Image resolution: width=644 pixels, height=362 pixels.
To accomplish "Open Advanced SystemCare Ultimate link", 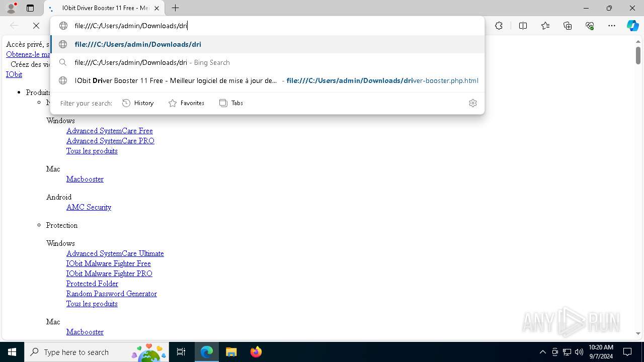I will click(115, 253).
